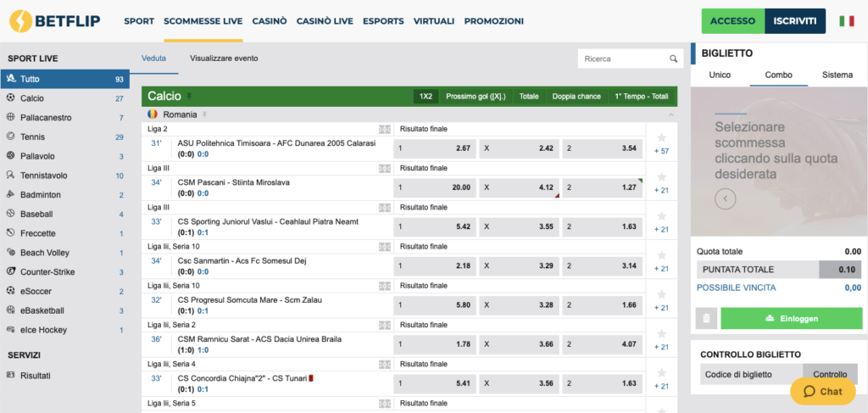This screenshot has height=413, width=868.
Task: Open statistics icon for Liga Iii, Seria 2 row
Action: tap(385, 325)
